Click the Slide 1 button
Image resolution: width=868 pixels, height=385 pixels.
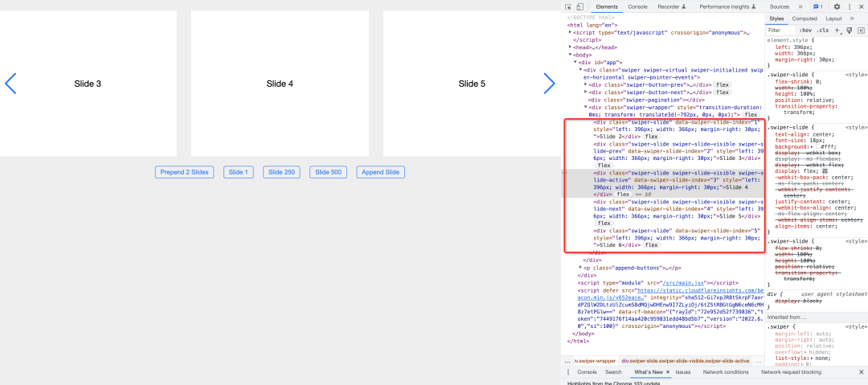pyautogui.click(x=239, y=172)
